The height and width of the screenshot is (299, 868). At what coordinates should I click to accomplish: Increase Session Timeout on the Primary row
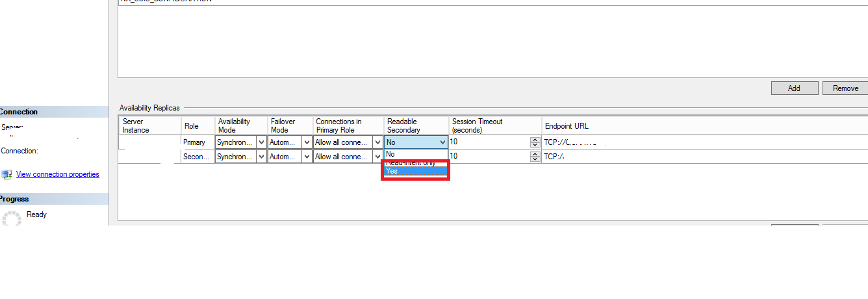click(535, 140)
